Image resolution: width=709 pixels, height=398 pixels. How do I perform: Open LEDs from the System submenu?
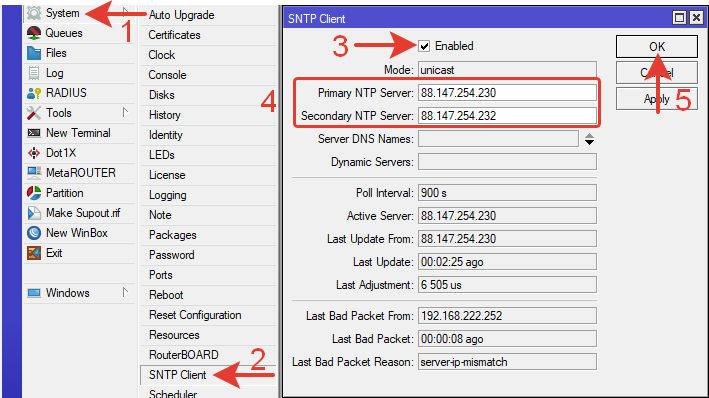coord(162,155)
